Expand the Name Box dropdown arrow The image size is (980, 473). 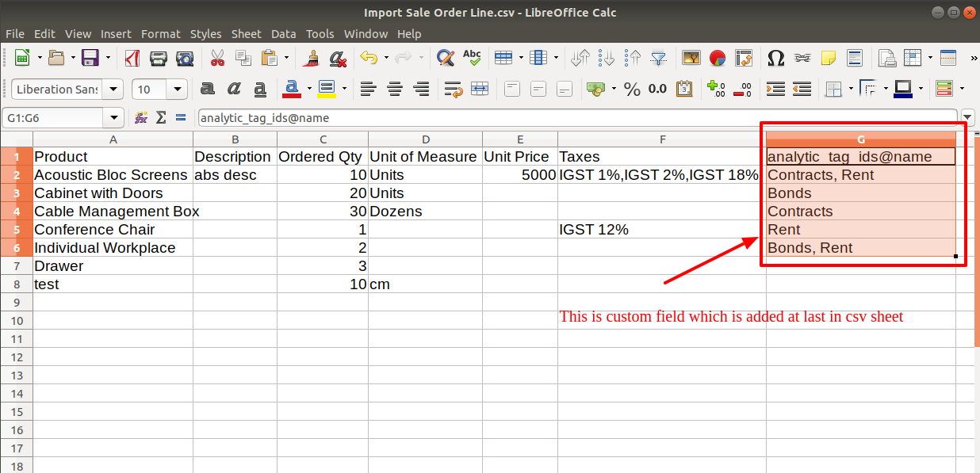coord(115,118)
